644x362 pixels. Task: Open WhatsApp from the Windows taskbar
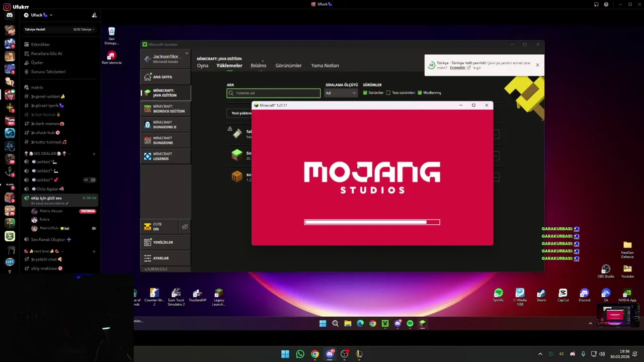[300, 354]
